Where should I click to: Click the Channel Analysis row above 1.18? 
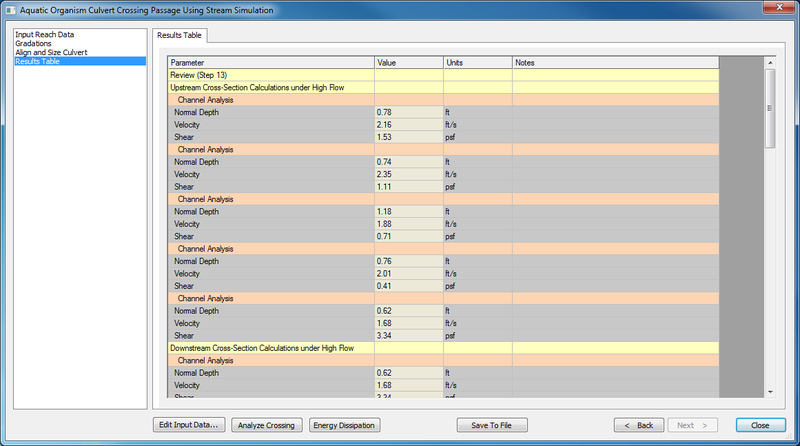pyautogui.click(x=443, y=199)
